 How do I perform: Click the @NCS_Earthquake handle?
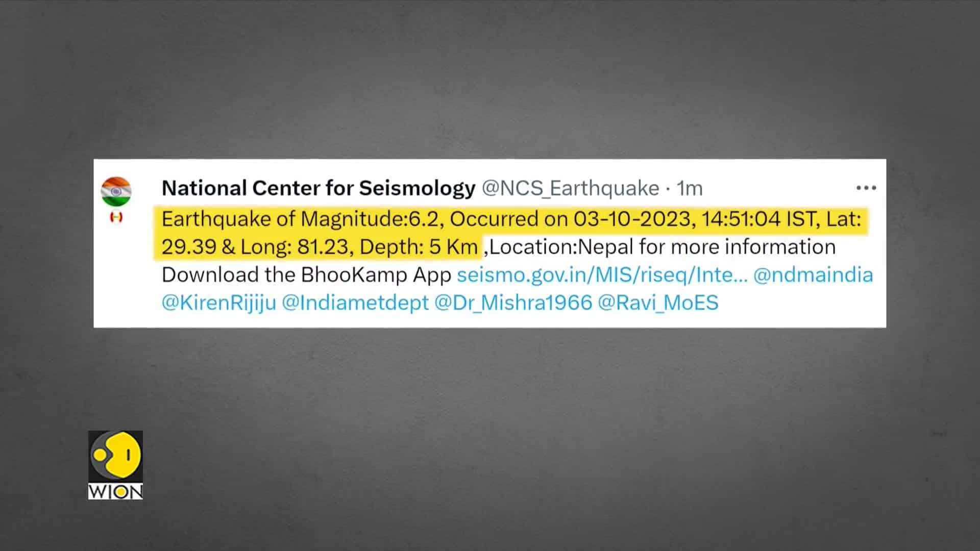[571, 188]
